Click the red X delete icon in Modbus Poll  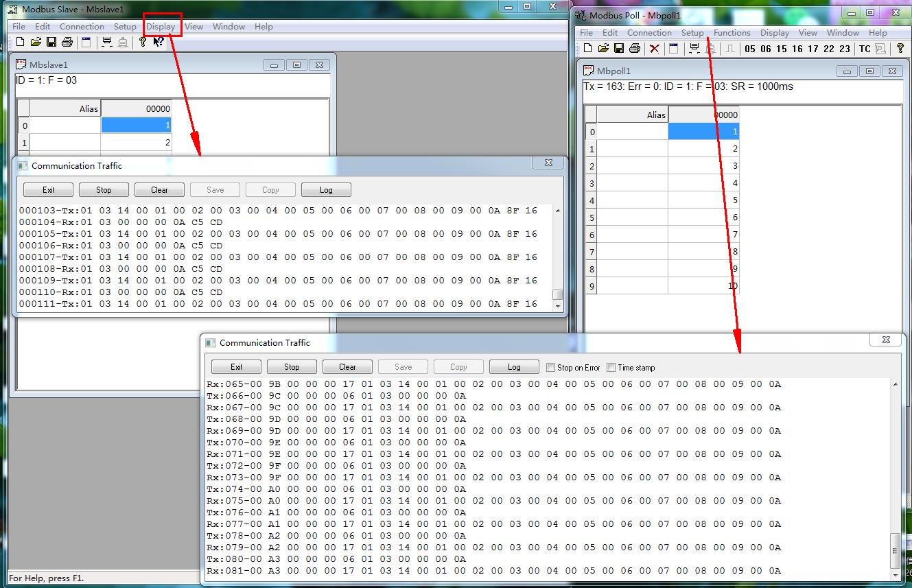coord(655,49)
